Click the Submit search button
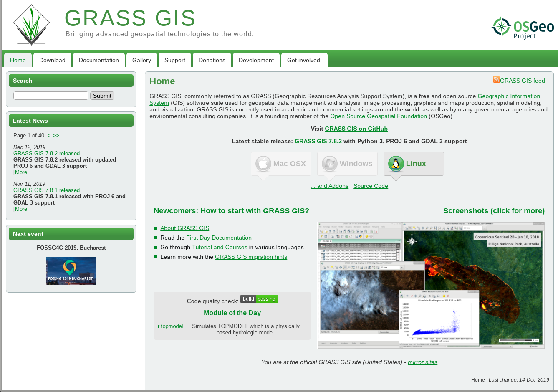The image size is (558, 392). 102,96
